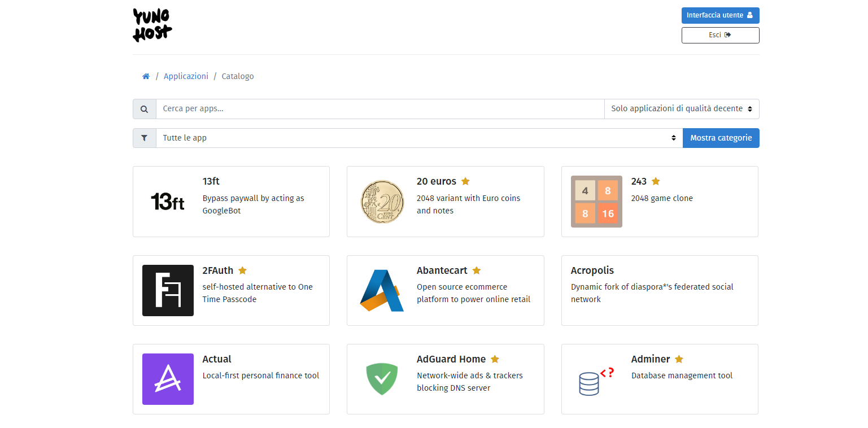Click 'Mostra categorie'
868x428 pixels.
pyautogui.click(x=721, y=138)
